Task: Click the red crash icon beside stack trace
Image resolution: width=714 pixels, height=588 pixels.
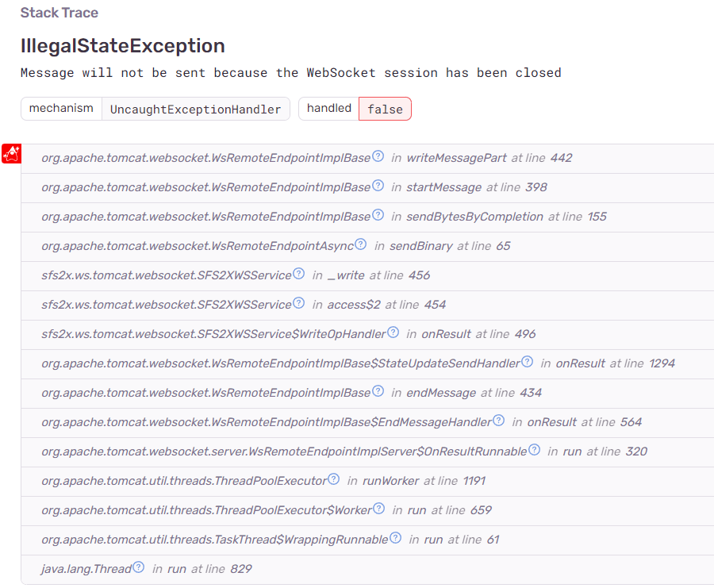Action: [x=11, y=154]
